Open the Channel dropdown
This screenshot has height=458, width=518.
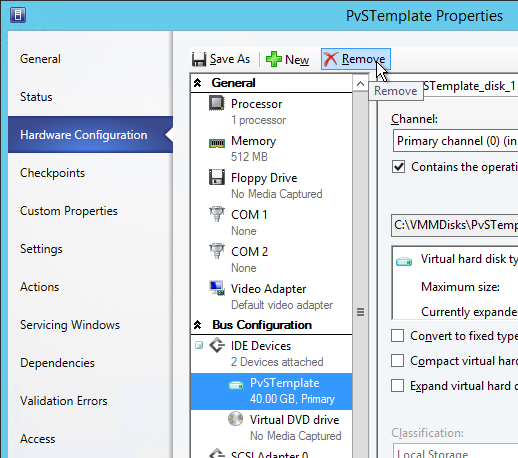[x=455, y=141]
